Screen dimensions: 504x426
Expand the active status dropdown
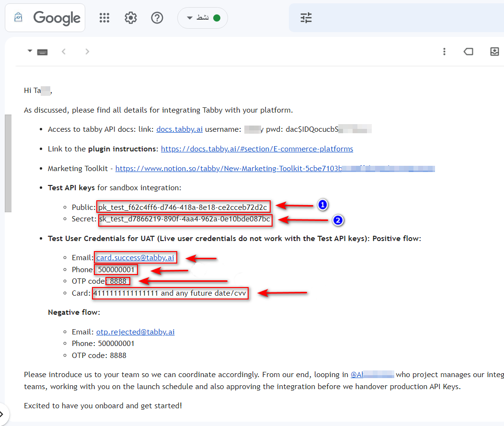[203, 18]
